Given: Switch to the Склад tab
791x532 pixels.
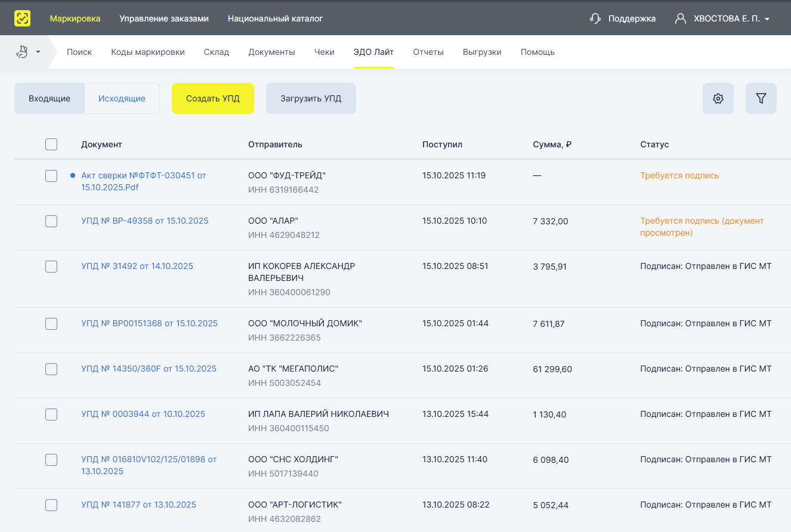Looking at the screenshot, I should (217, 52).
